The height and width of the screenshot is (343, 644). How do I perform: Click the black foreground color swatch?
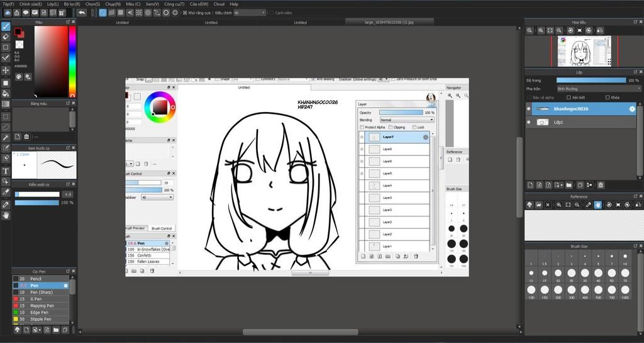[18, 31]
